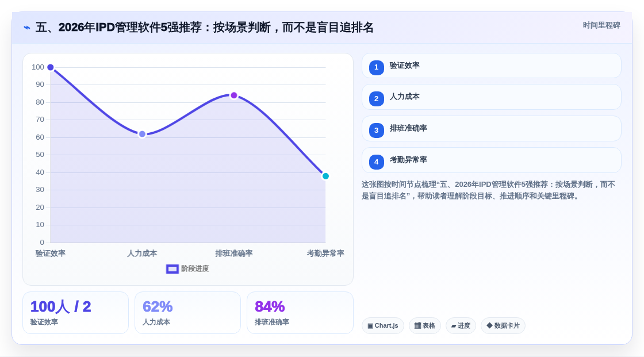The image size is (644, 357).
Task: Click the 排班准确率 x-axis label
Action: [233, 254]
